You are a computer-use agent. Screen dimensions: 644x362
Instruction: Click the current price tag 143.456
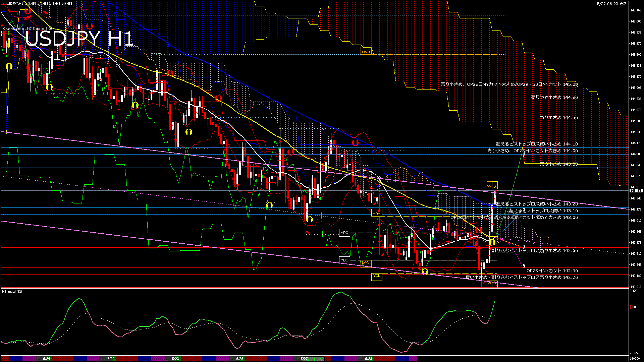[636, 190]
